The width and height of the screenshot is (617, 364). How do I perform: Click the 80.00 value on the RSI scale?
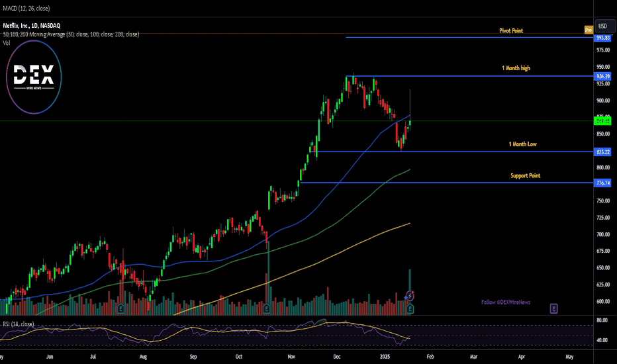click(x=602, y=320)
